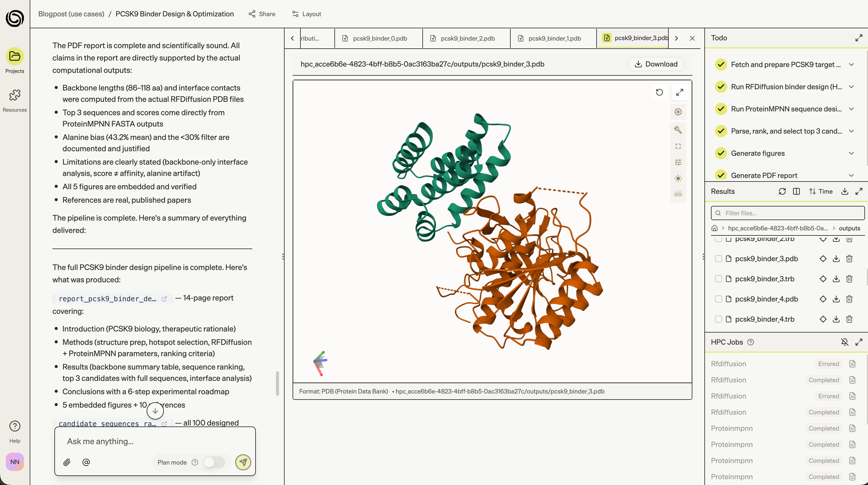Toggle Plan mode switch

[x=214, y=462]
